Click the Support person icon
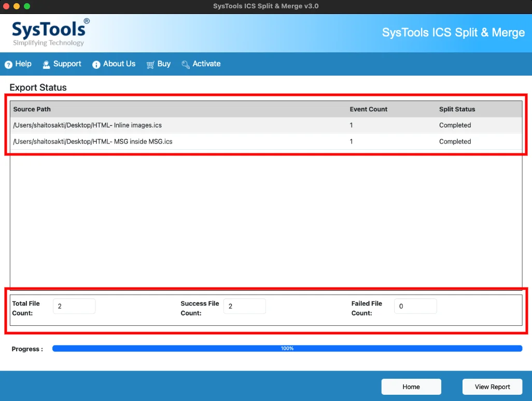The height and width of the screenshot is (401, 532). [46, 64]
